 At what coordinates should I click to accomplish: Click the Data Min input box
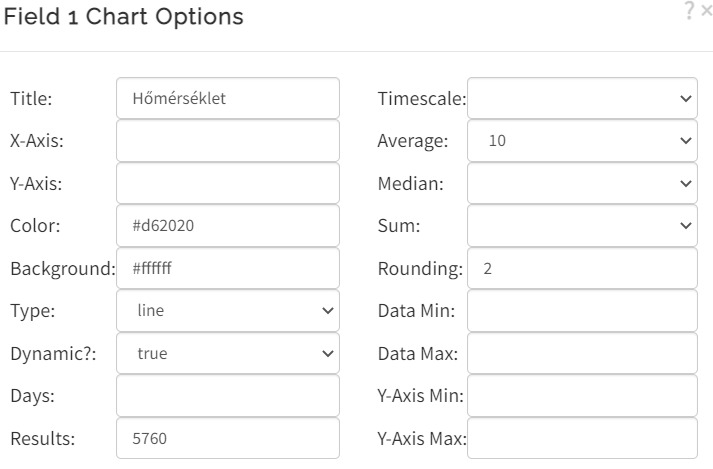582,311
